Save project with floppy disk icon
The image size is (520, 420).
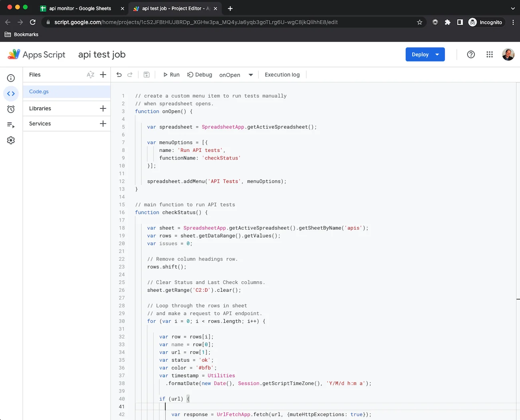[x=146, y=75]
